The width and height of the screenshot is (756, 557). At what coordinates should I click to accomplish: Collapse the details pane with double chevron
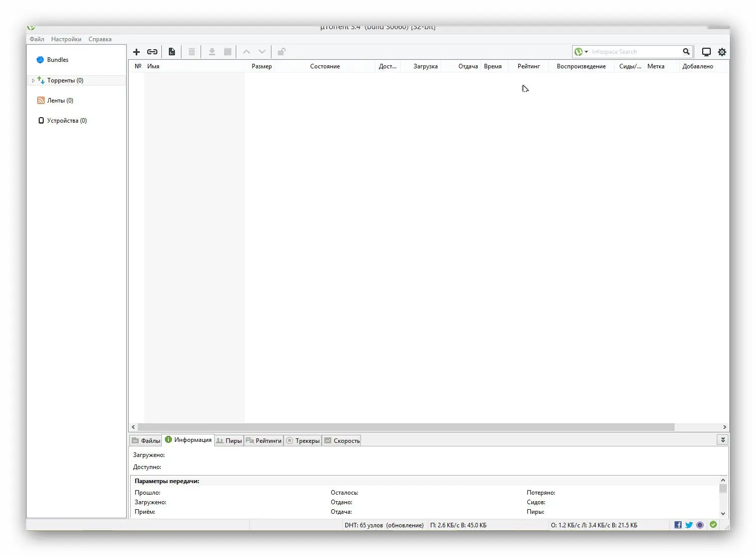pyautogui.click(x=722, y=440)
